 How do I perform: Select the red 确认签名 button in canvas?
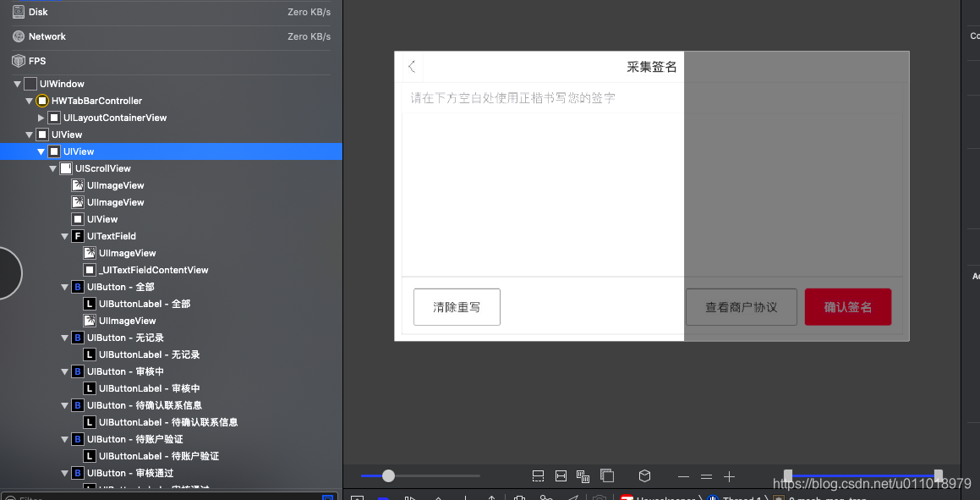[847, 306]
